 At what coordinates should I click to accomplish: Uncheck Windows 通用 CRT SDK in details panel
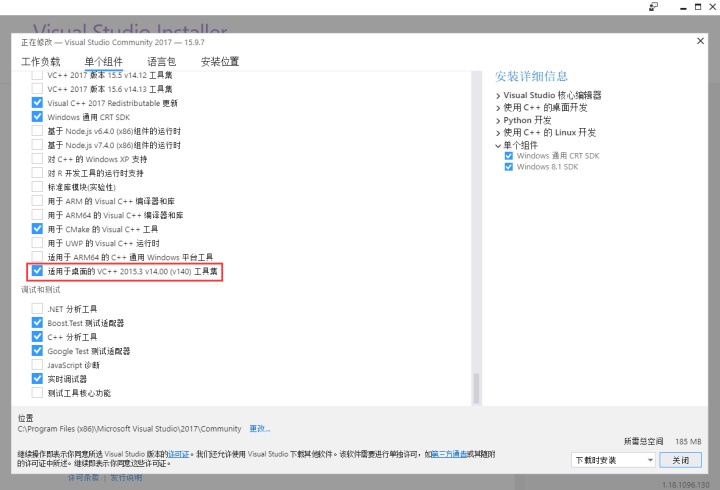508,156
